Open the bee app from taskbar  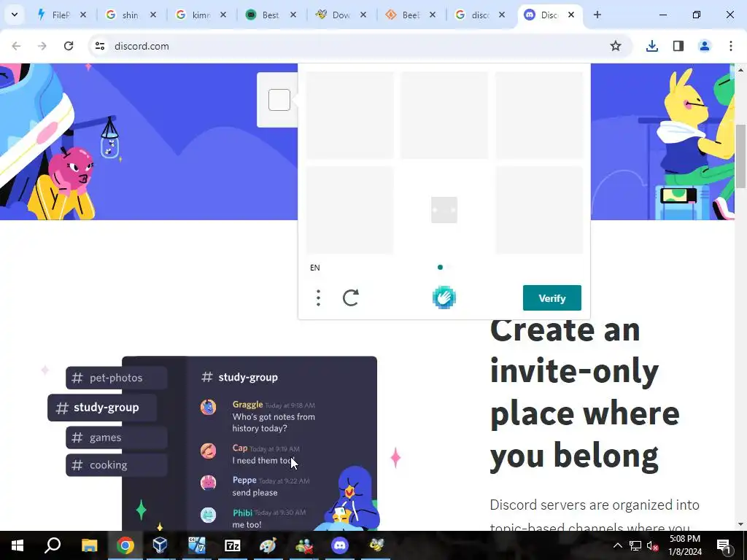coord(376,545)
